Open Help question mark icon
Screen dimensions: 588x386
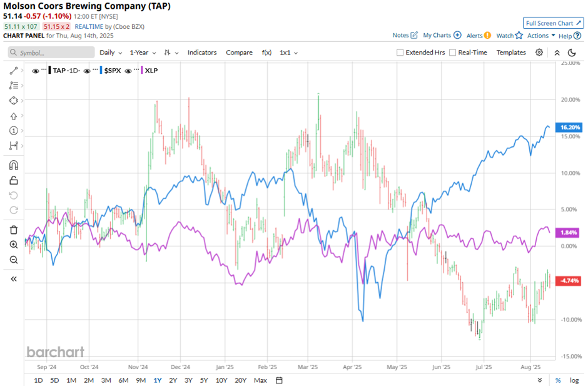577,36
